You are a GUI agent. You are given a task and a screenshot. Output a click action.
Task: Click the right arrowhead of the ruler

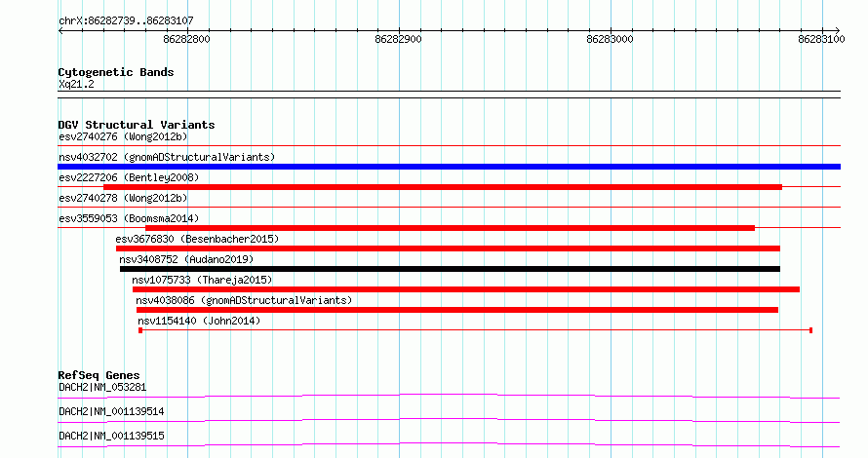(837, 31)
